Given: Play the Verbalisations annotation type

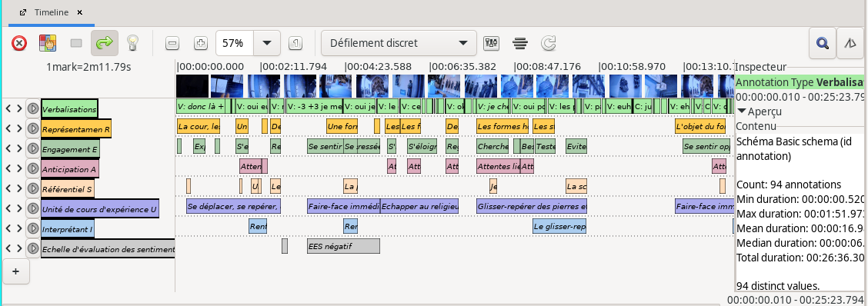Looking at the screenshot, I should 32,108.
